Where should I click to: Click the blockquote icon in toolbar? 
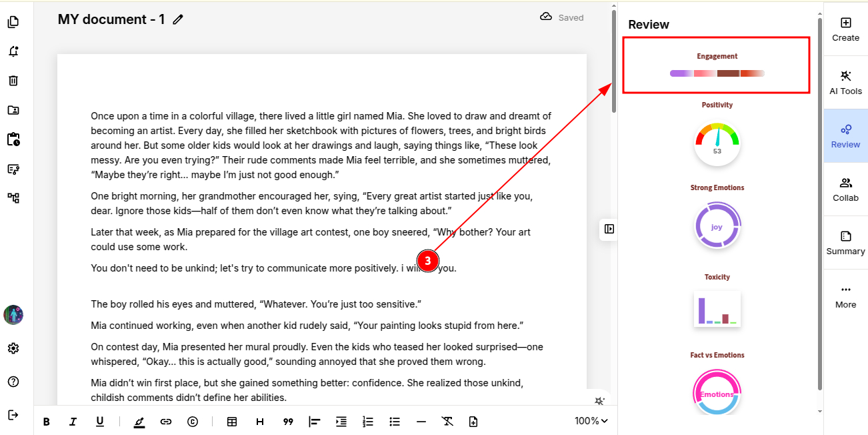288,422
